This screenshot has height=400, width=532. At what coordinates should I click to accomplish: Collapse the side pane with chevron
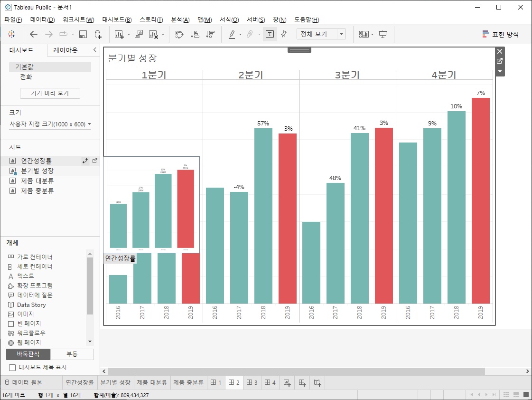pos(94,50)
